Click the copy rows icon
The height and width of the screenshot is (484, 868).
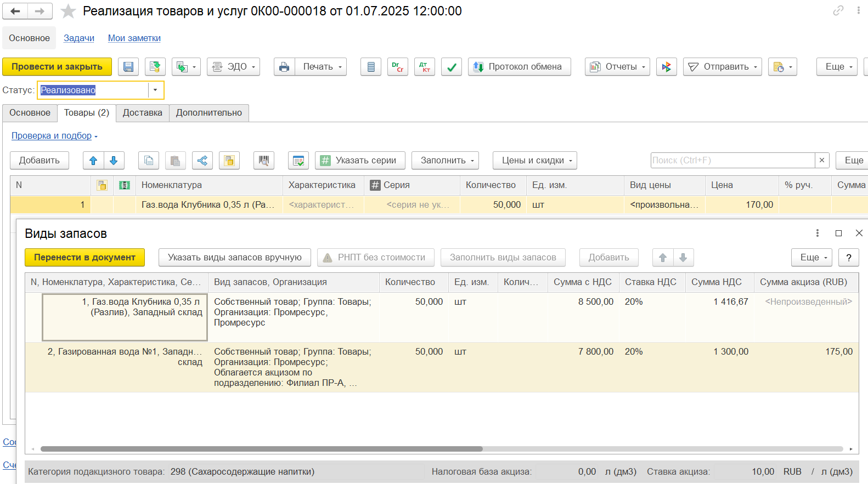tap(149, 161)
